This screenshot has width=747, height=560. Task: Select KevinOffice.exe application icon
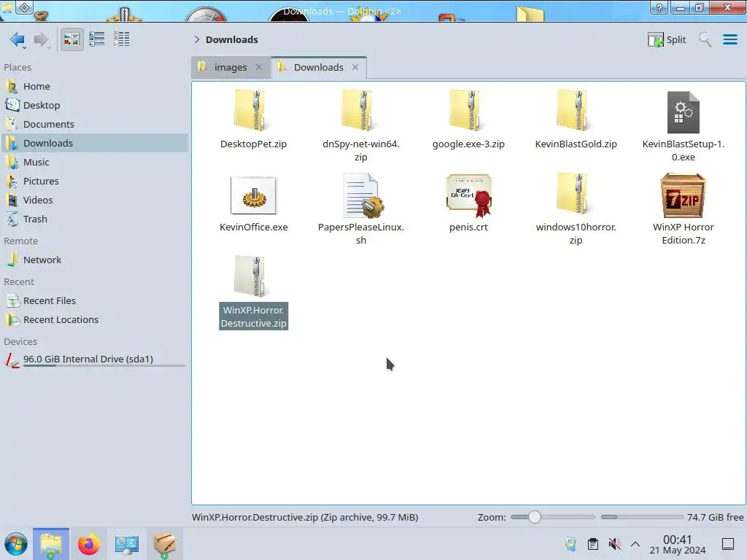[253, 195]
